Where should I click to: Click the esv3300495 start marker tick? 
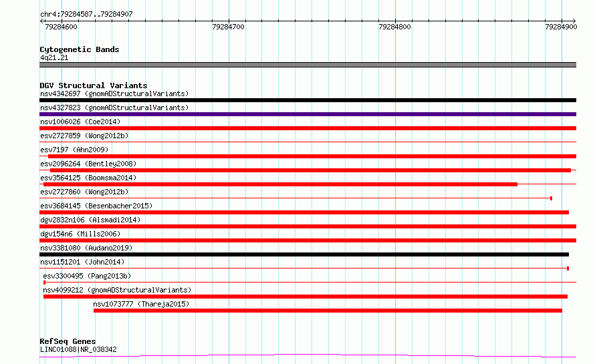coord(44,283)
